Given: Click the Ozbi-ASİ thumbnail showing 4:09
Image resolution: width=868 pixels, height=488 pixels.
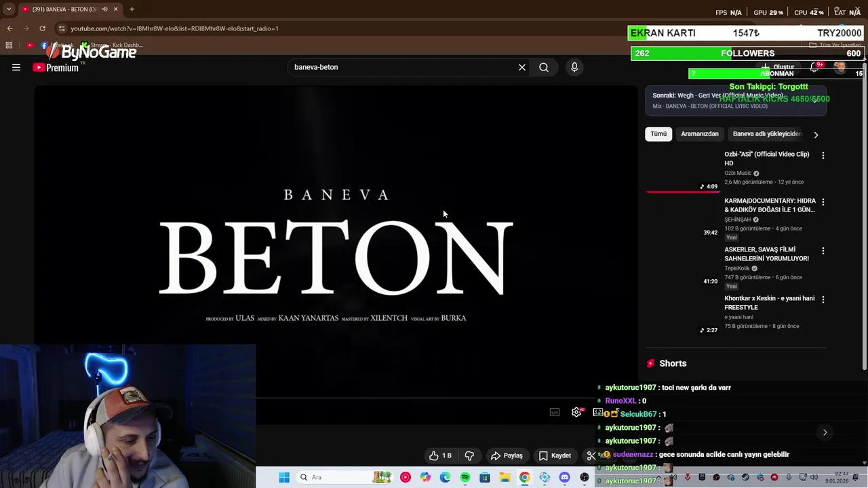Looking at the screenshot, I should (x=682, y=171).
